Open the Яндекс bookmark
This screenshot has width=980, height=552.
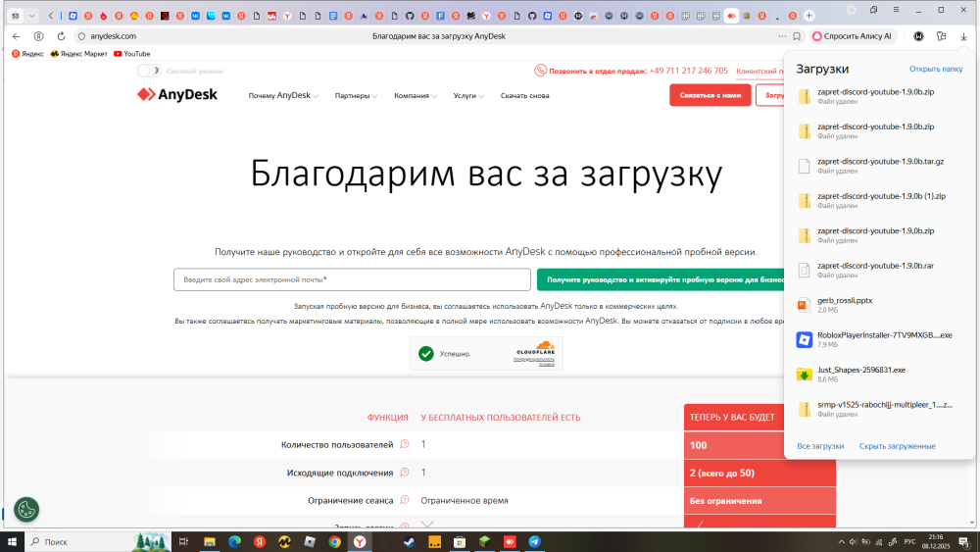pos(28,54)
